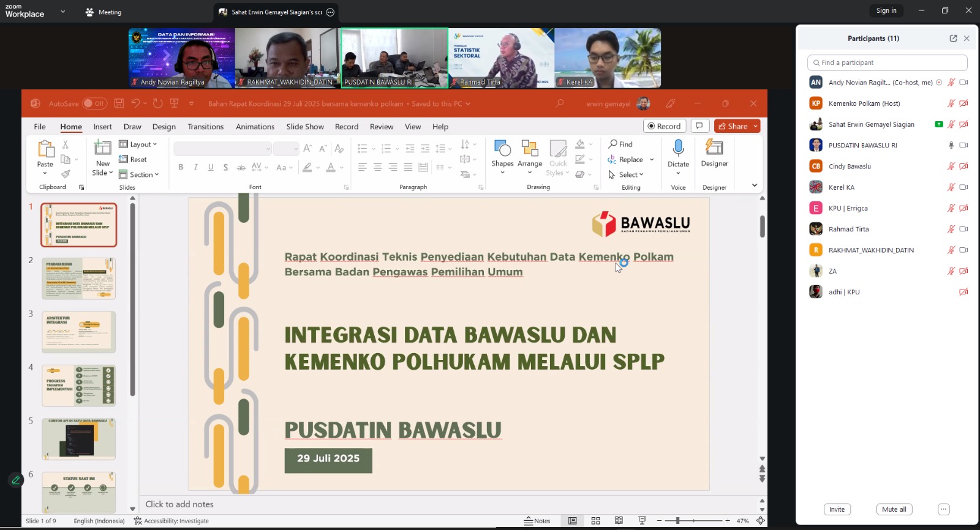
Task: Switch to the Slide Show tab
Action: (305, 127)
